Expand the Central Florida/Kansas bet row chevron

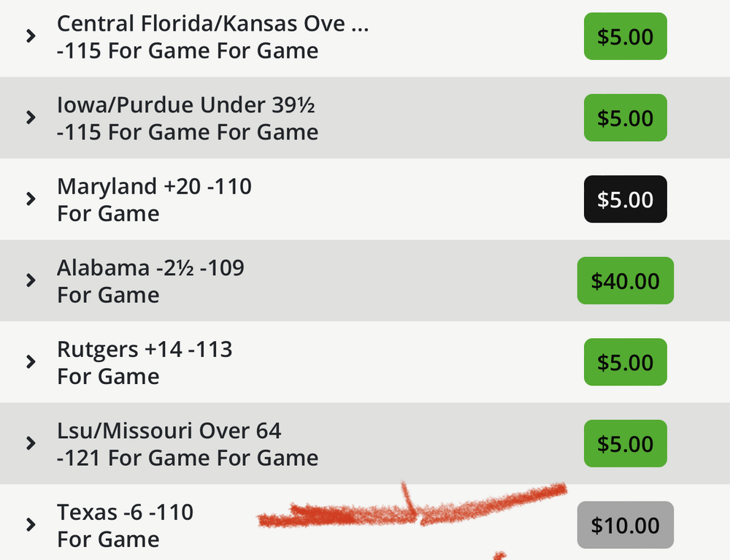tap(31, 36)
